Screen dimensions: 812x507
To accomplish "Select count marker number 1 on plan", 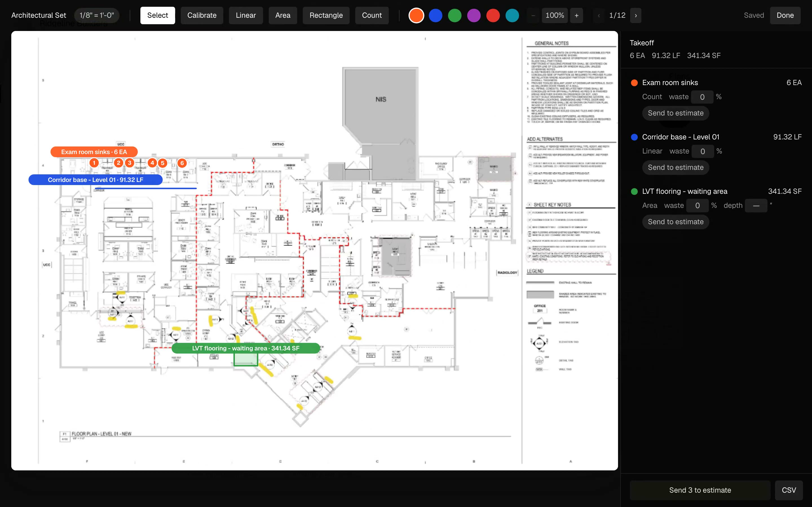I will (94, 163).
